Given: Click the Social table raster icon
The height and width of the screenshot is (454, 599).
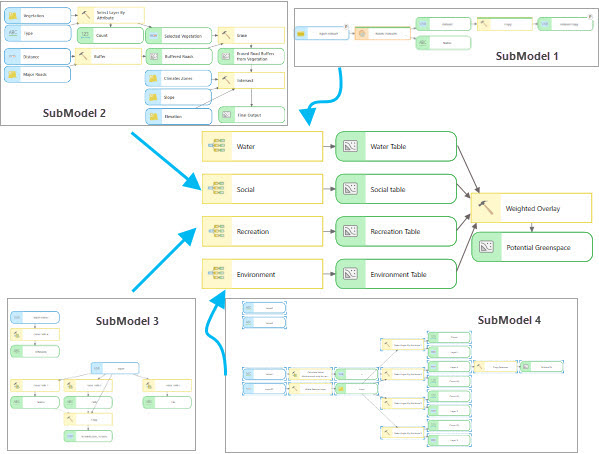Looking at the screenshot, I should (350, 189).
